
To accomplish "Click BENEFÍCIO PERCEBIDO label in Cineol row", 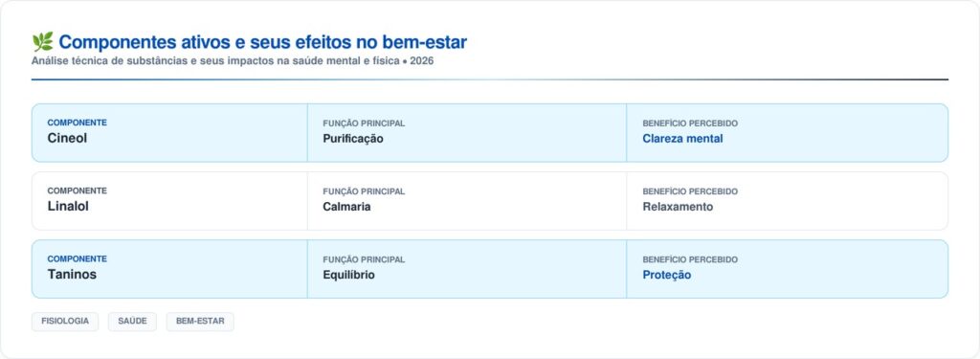I will pos(690,123).
